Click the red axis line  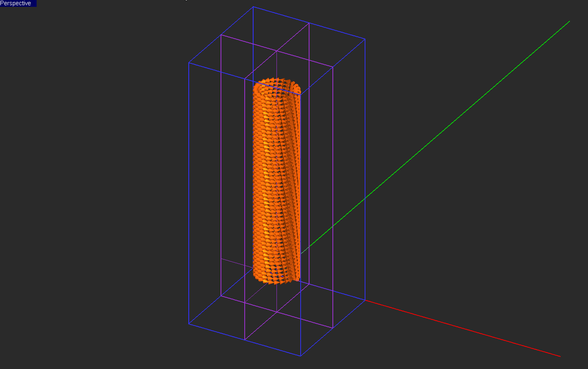[459, 326]
